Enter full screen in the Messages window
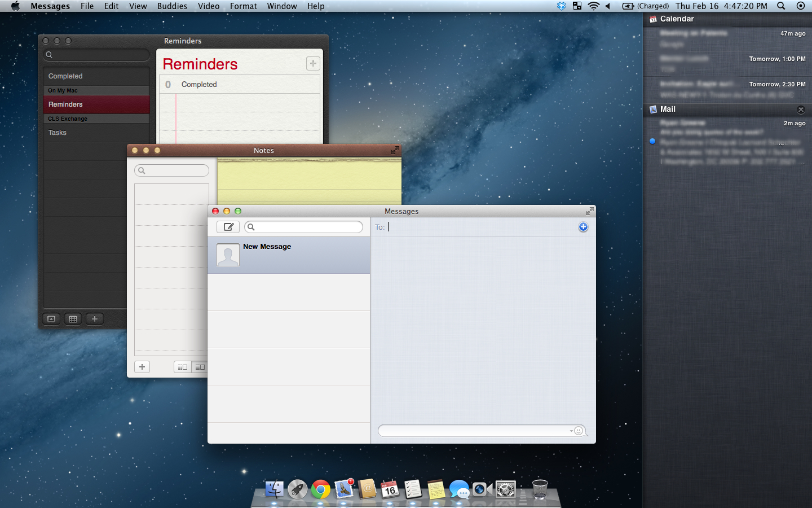Image resolution: width=812 pixels, height=508 pixels. 589,211
